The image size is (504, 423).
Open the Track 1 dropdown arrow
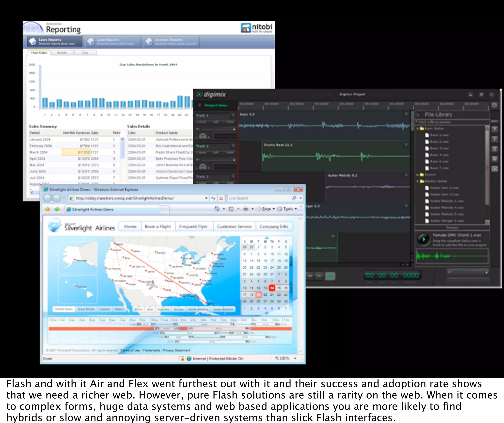click(x=233, y=115)
